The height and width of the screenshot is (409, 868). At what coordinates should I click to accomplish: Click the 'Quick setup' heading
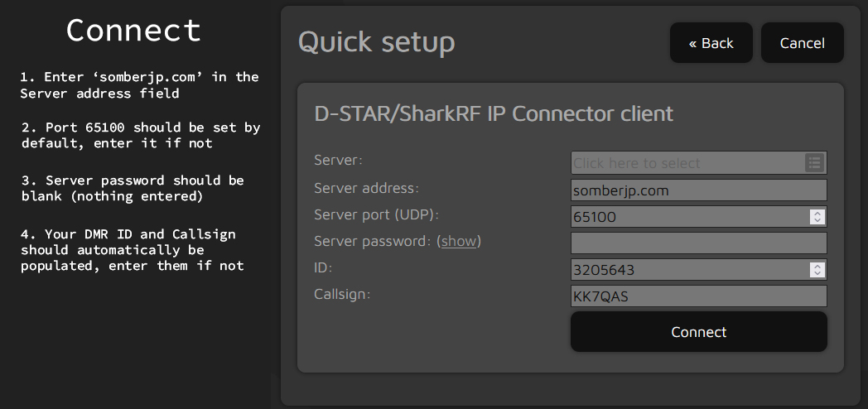click(376, 42)
